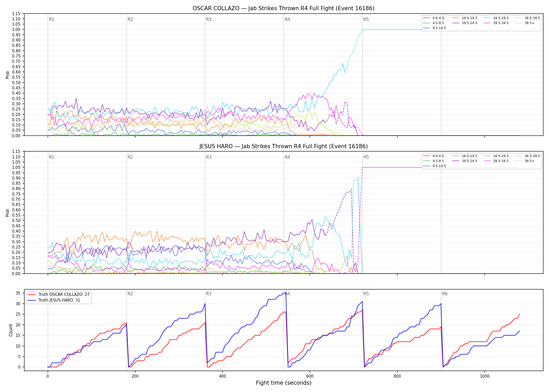Click the 1000 tick label on the time axis
This screenshot has width=549, height=392.
(485, 376)
